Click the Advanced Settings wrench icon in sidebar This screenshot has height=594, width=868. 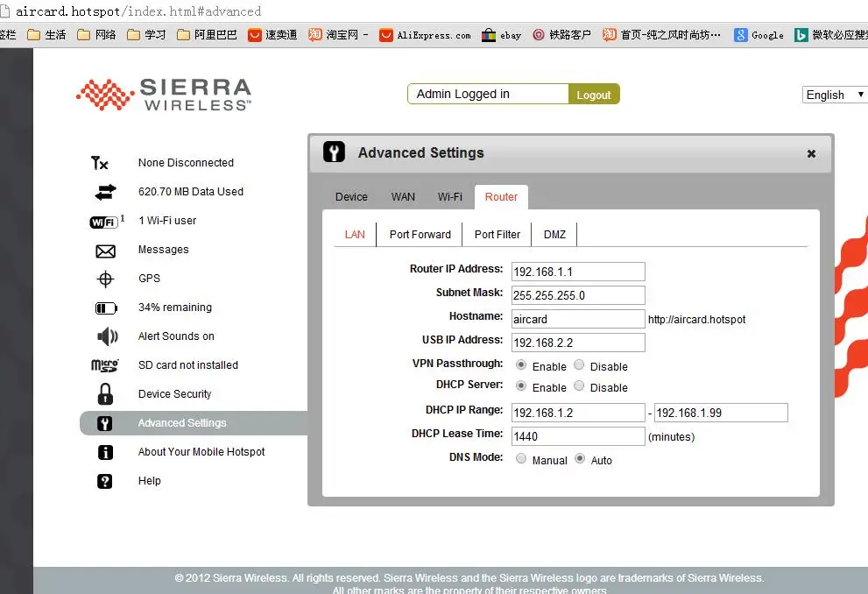pos(104,423)
